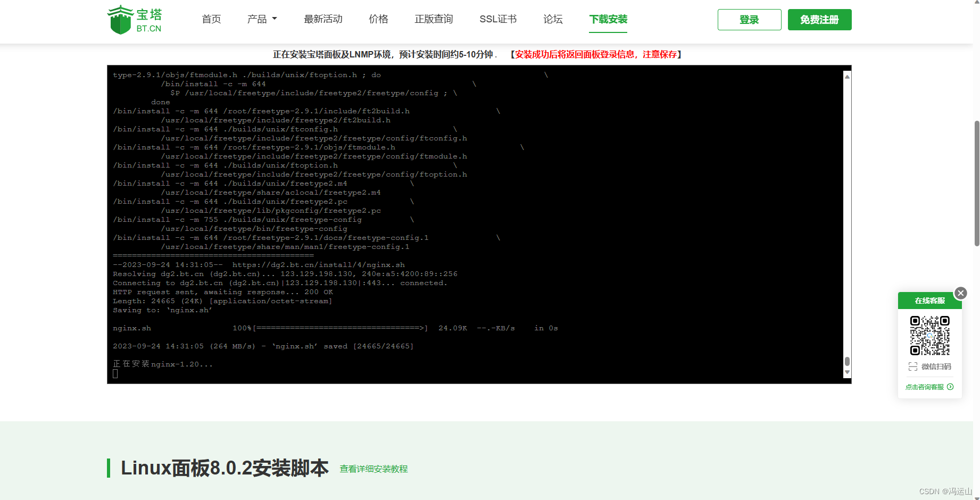This screenshot has width=980, height=500.
Task: Click the terminal scrollbar thumb
Action: pyautogui.click(x=847, y=362)
